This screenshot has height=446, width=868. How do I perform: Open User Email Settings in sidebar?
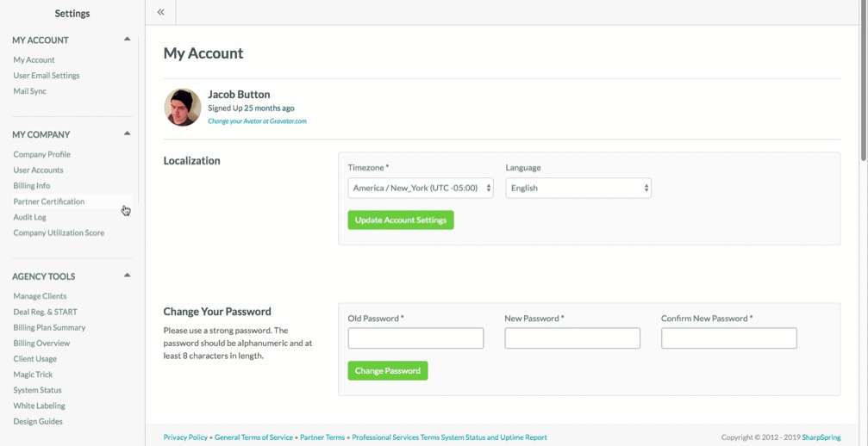(x=47, y=76)
